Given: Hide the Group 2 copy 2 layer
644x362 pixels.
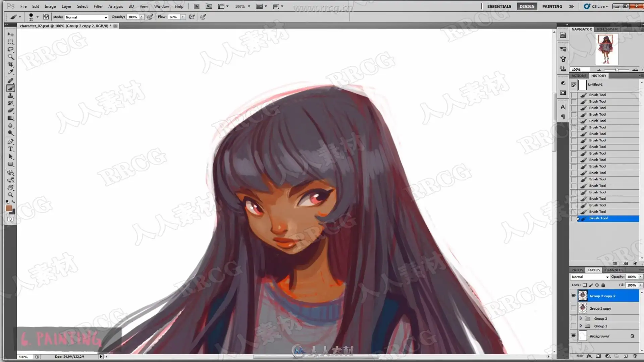Looking at the screenshot, I should (573, 296).
